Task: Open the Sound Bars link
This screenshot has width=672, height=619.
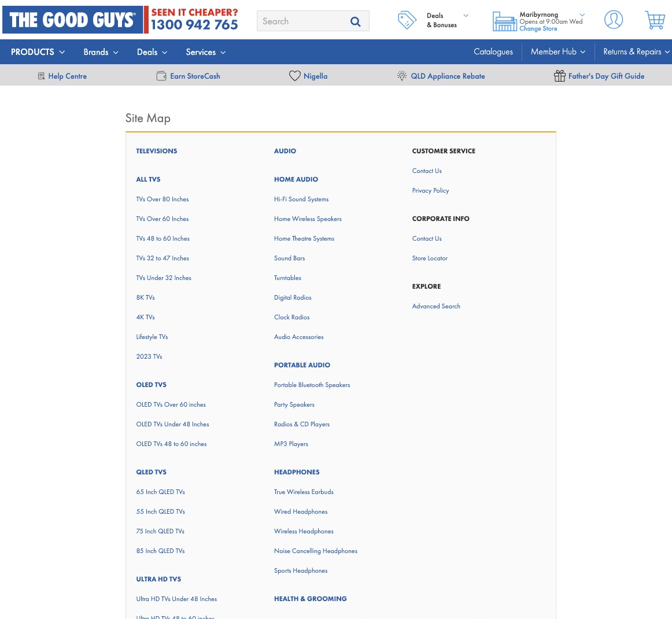Action: click(x=290, y=258)
